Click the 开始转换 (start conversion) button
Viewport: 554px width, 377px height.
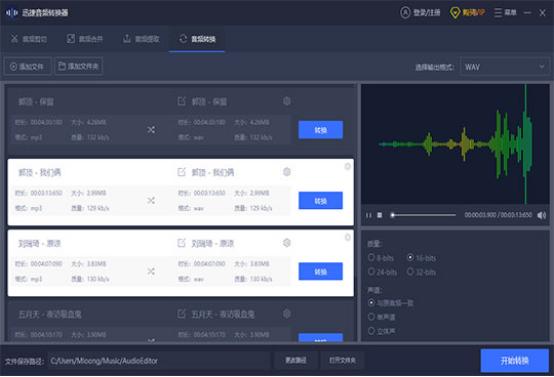point(514,361)
